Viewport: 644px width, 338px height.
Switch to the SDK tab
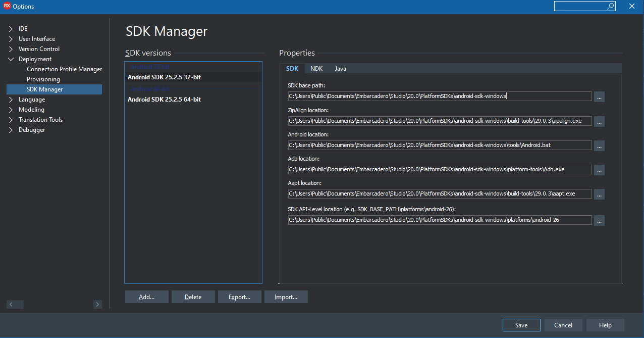[292, 68]
